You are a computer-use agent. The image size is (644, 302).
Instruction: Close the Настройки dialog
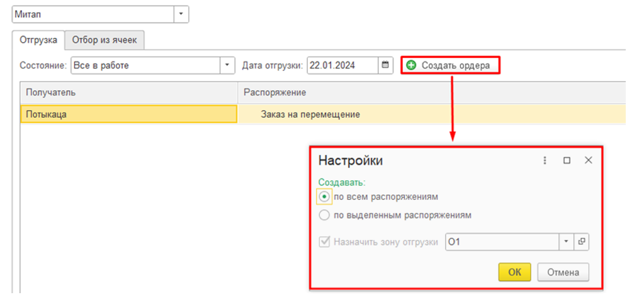[589, 161]
